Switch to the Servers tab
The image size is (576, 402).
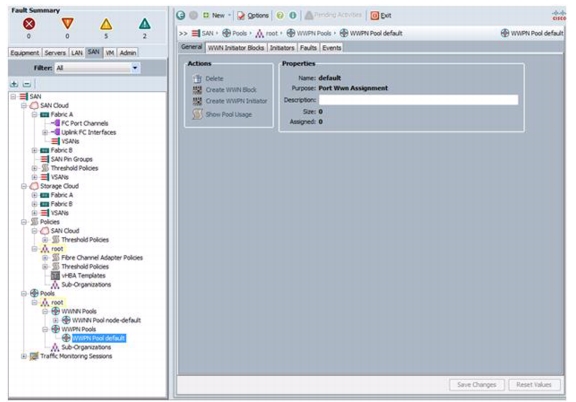point(55,53)
